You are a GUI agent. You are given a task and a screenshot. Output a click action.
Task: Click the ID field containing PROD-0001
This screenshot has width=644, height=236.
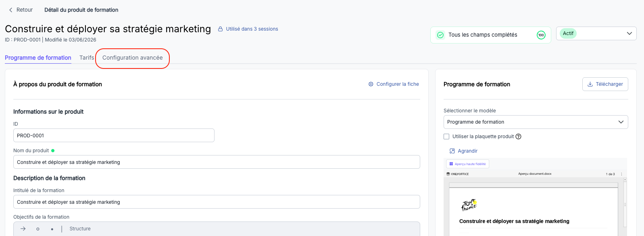pos(114,136)
